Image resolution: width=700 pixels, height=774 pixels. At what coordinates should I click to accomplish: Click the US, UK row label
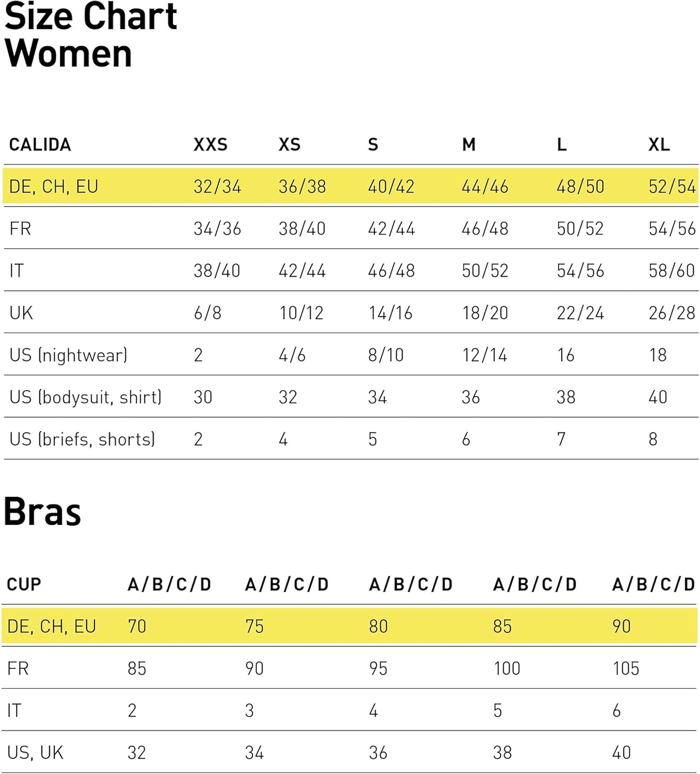(35, 752)
